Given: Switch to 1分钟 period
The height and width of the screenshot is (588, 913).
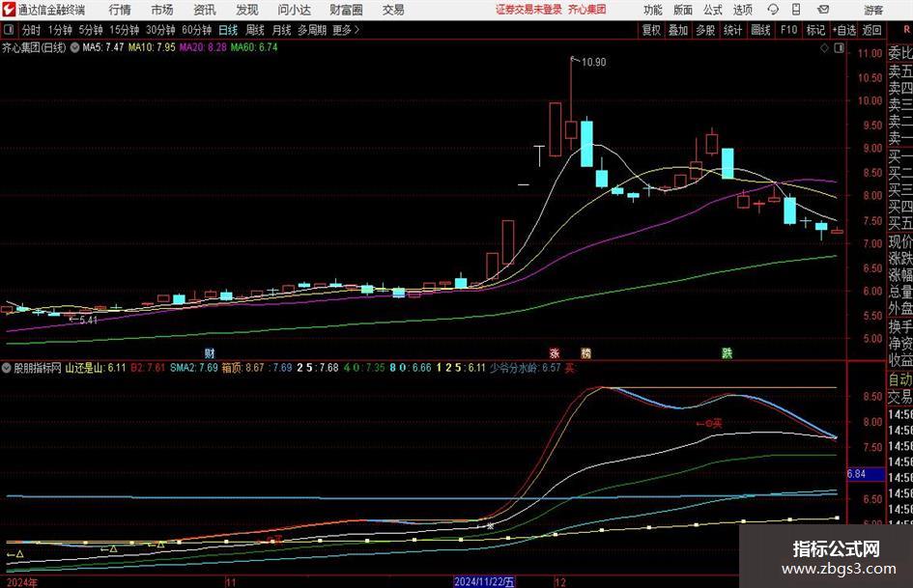Looking at the screenshot, I should click(59, 30).
